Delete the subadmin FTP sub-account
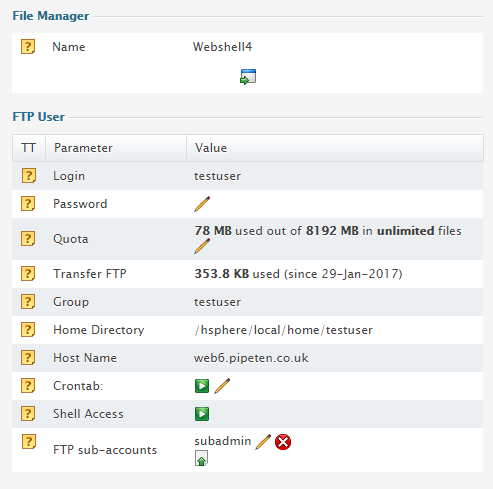493x489 pixels. [x=283, y=442]
